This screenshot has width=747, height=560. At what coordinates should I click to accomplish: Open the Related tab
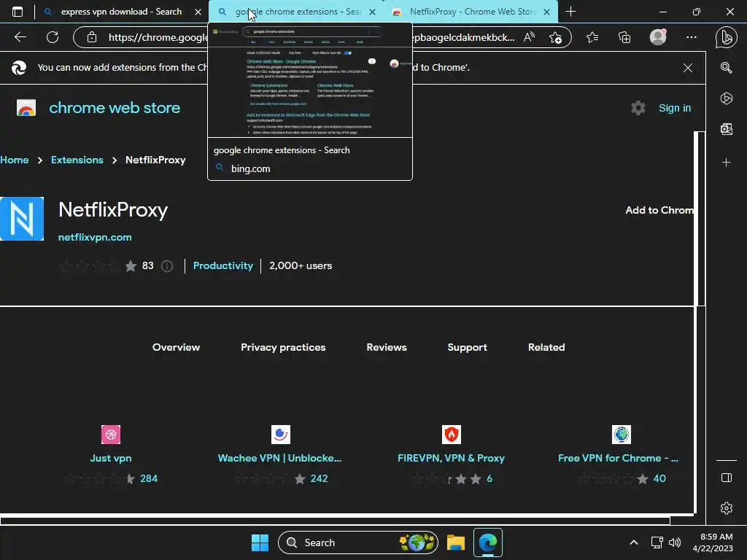point(546,347)
